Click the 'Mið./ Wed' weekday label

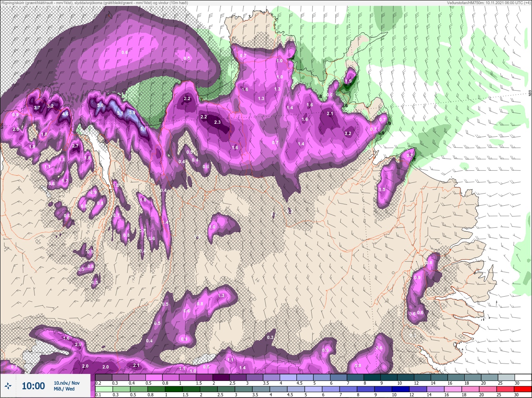pyautogui.click(x=64, y=389)
